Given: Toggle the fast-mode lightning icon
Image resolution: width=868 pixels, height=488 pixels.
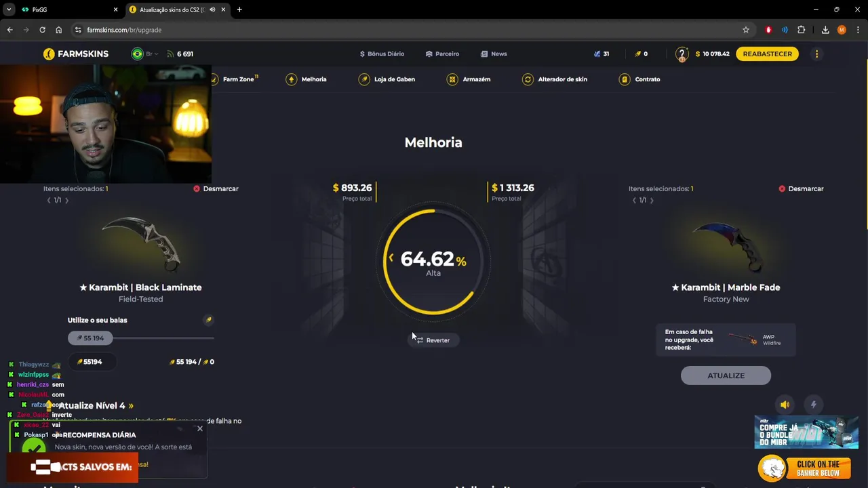Looking at the screenshot, I should coord(814,405).
